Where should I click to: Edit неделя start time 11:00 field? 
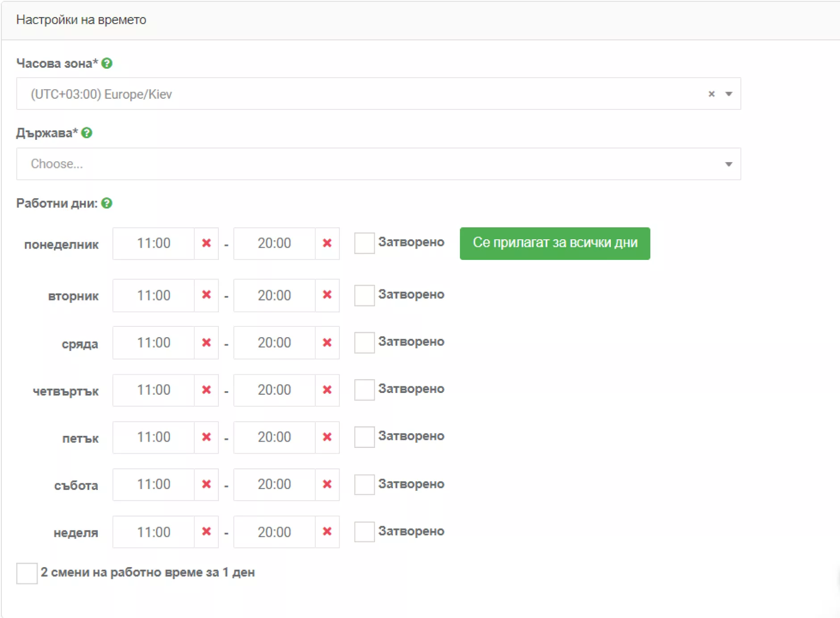(x=154, y=532)
